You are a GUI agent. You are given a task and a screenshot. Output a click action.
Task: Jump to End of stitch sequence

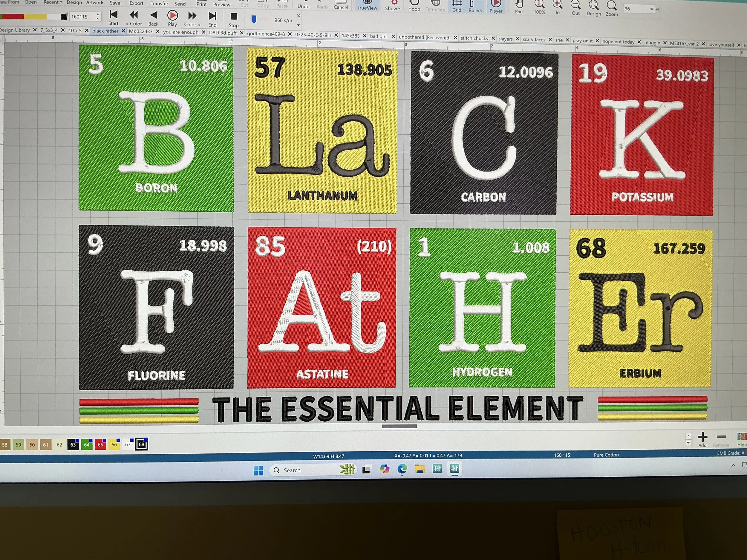pos(212,16)
